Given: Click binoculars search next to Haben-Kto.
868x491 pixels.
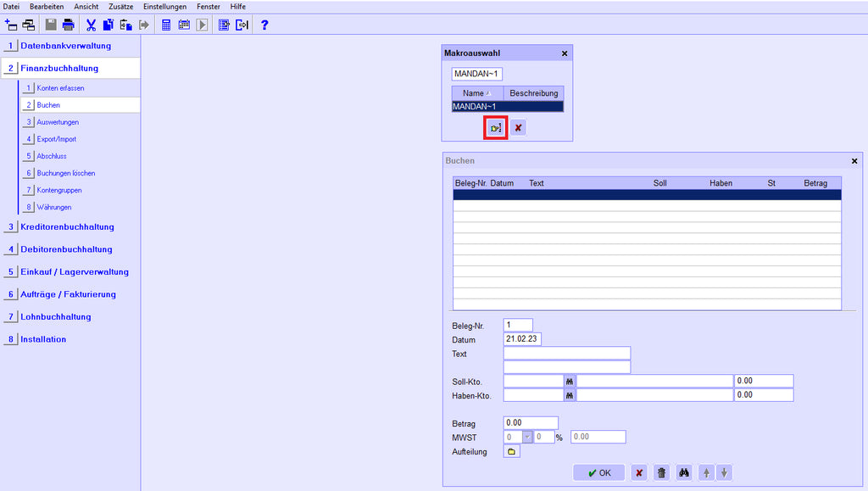Looking at the screenshot, I should tap(570, 395).
